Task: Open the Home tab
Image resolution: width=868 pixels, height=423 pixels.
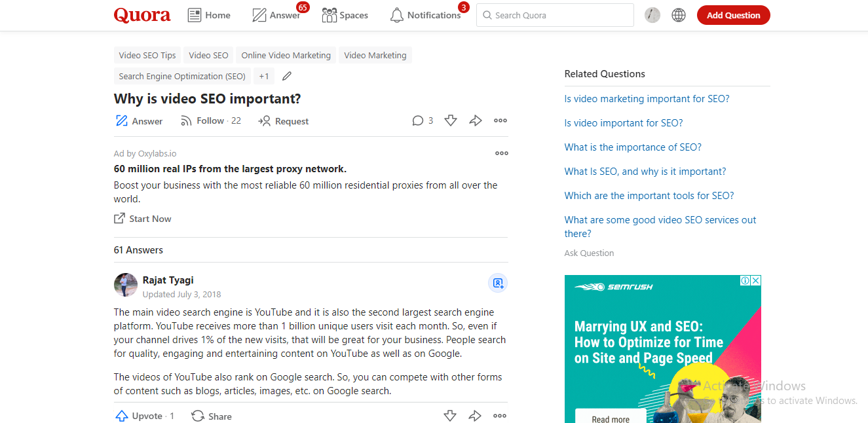Action: coord(209,15)
